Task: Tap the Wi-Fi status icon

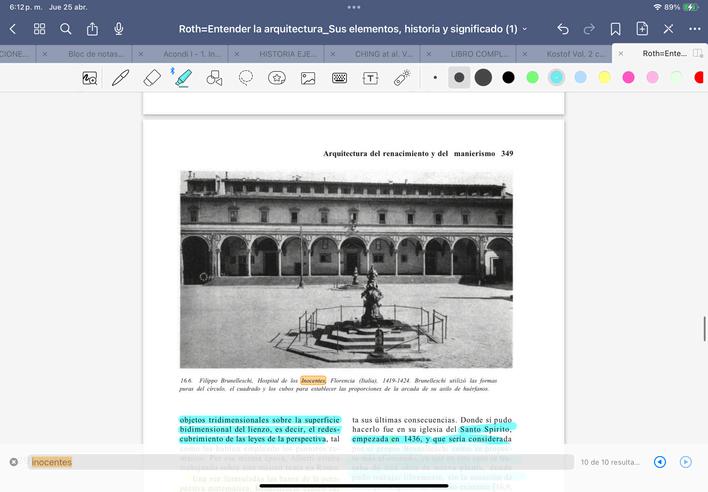Action: pyautogui.click(x=657, y=7)
